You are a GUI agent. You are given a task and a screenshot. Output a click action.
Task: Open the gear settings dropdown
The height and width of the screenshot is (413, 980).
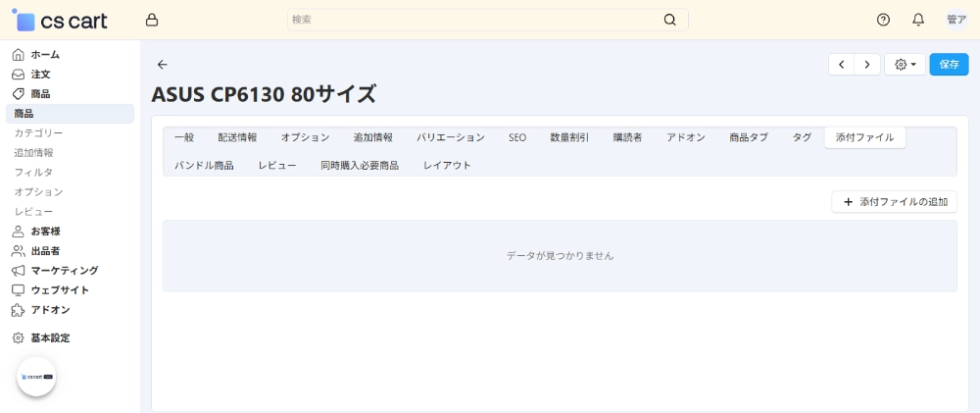point(905,65)
